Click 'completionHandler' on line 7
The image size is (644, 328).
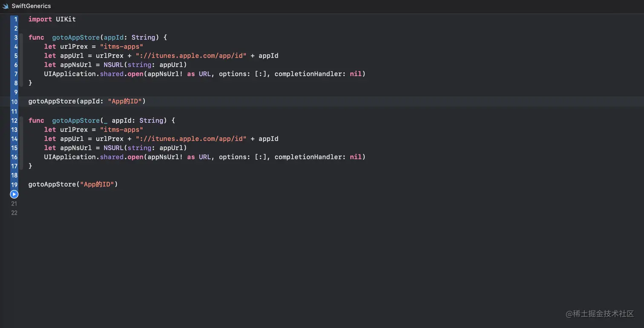point(308,74)
